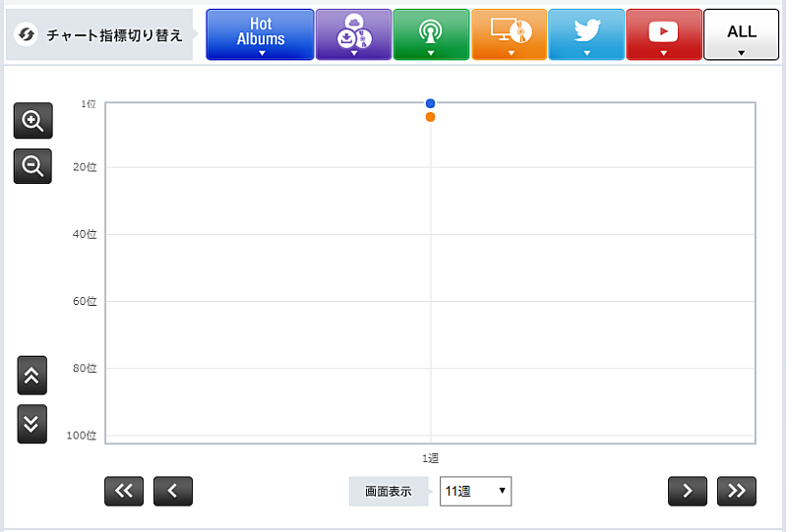This screenshot has width=787, height=532.
Task: Jump to first weeks with double-left arrow
Action: [124, 491]
